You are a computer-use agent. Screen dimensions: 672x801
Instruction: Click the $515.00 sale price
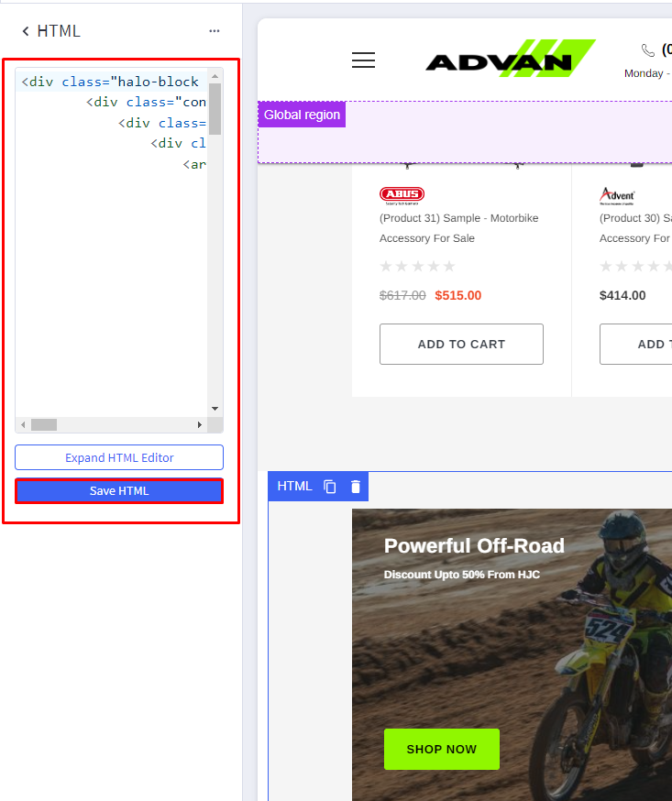tap(457, 295)
